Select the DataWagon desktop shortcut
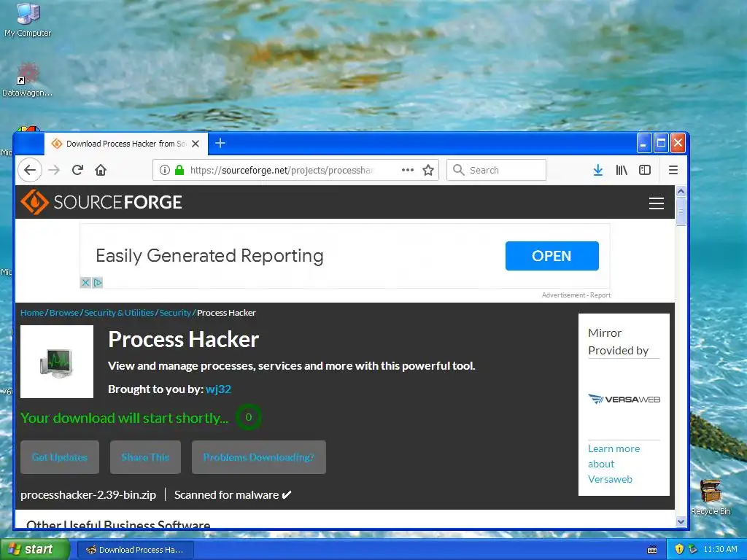The image size is (747, 560). pyautogui.click(x=28, y=79)
